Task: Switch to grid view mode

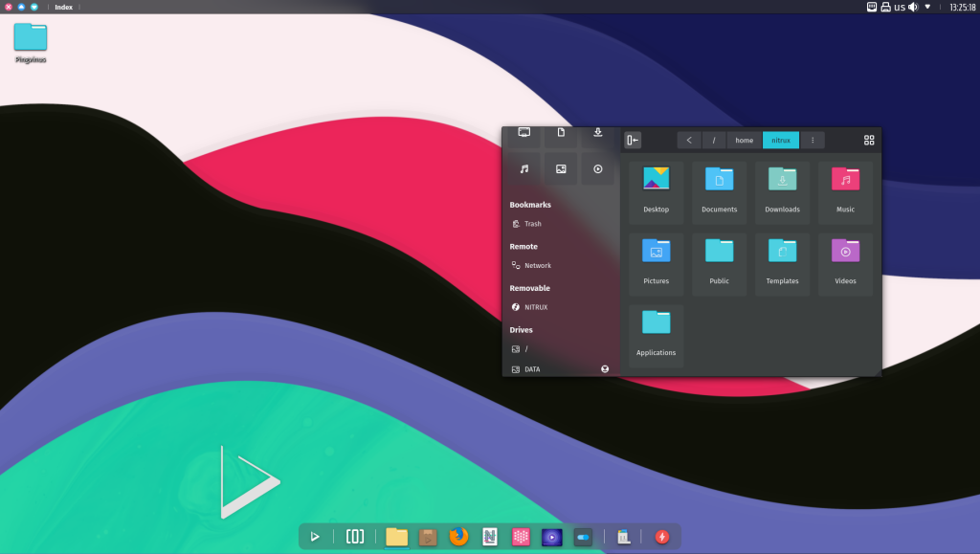Action: click(869, 140)
